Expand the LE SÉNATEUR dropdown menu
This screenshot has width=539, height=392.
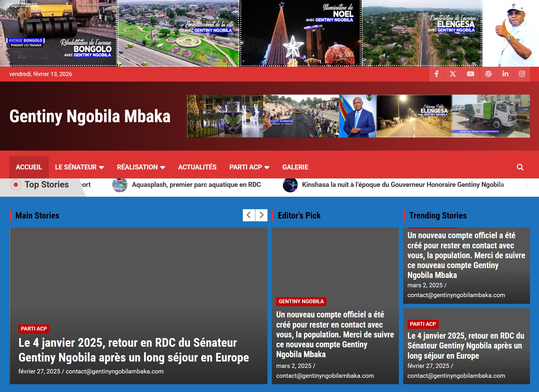coord(79,167)
